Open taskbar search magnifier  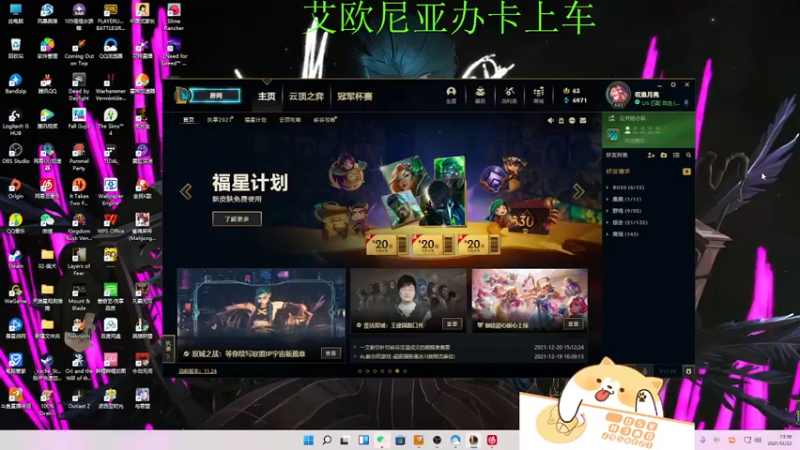click(327, 440)
